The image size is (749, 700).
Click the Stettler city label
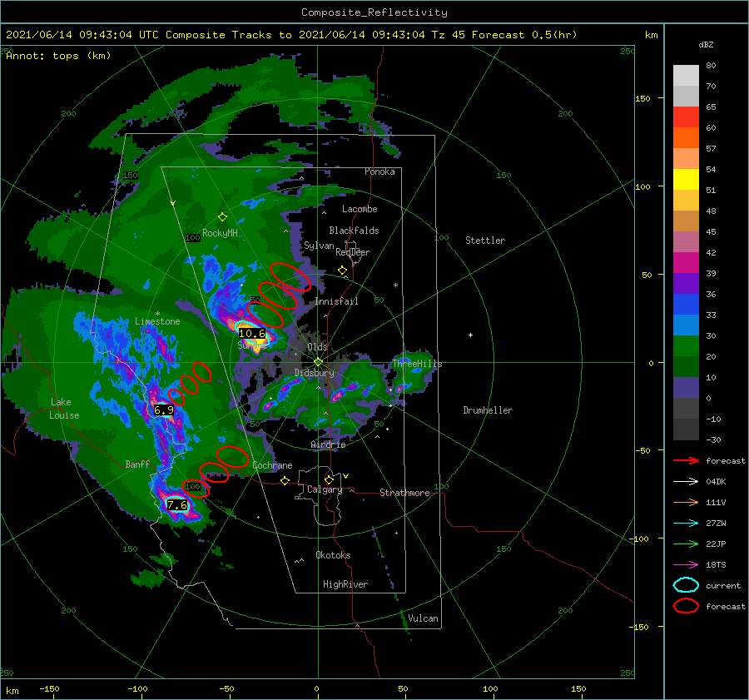[485, 241]
